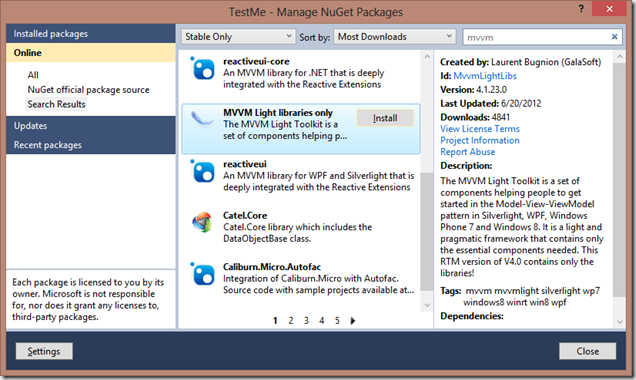Click scroll down arrow in package list

click(x=427, y=305)
